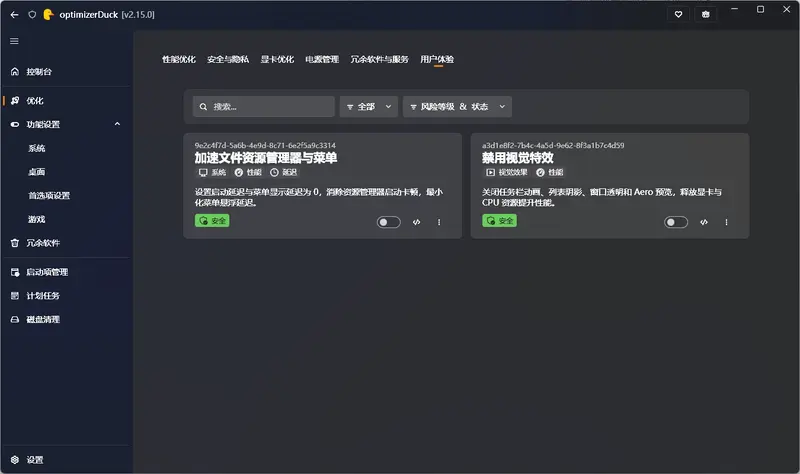Open more options for 禁用视觉特效
This screenshot has height=474, width=800.
coord(727,222)
